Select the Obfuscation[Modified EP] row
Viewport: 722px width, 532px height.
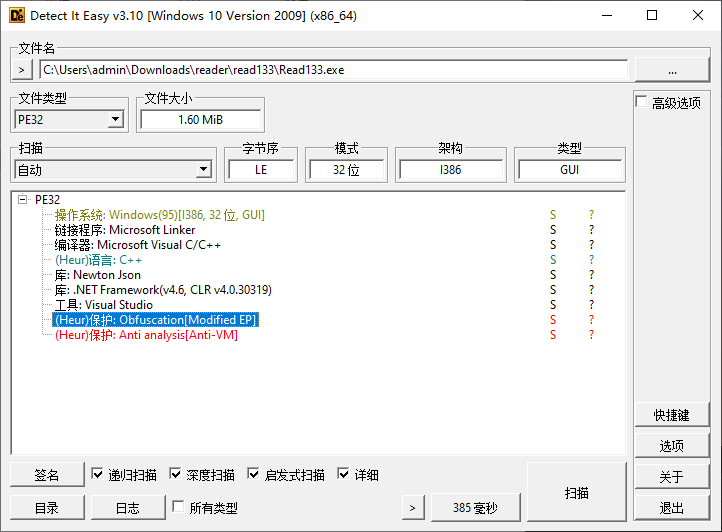(x=156, y=320)
